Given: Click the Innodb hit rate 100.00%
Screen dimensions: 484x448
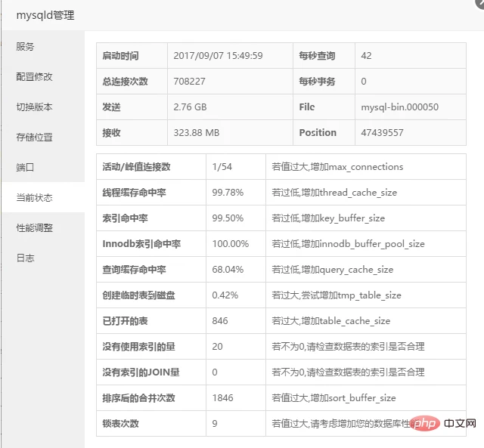Looking at the screenshot, I should [x=230, y=244].
